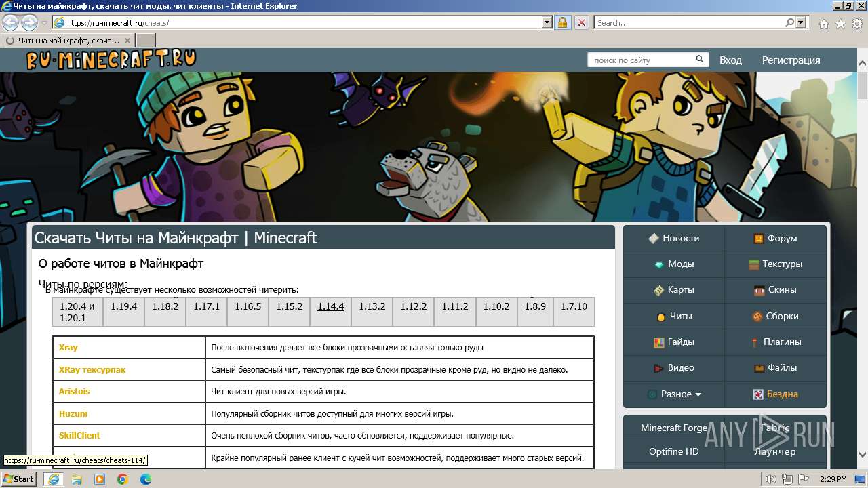Go to the Видео section
The image size is (868, 488).
tap(673, 367)
